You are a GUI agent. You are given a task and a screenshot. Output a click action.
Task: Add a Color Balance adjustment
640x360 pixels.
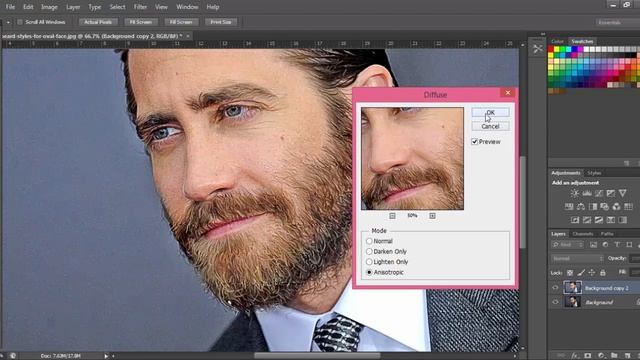click(x=581, y=207)
